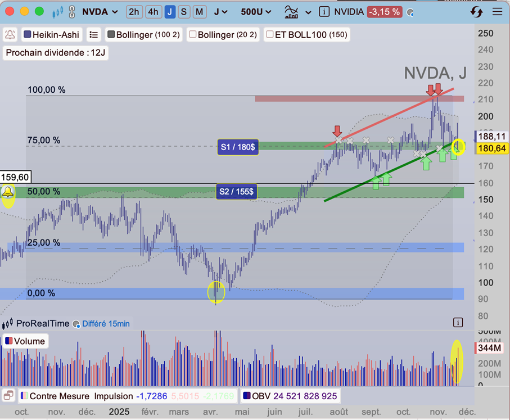Image resolution: width=510 pixels, height=420 pixels.
Task: Click the yellow bell alert marker
Action: 8,192
